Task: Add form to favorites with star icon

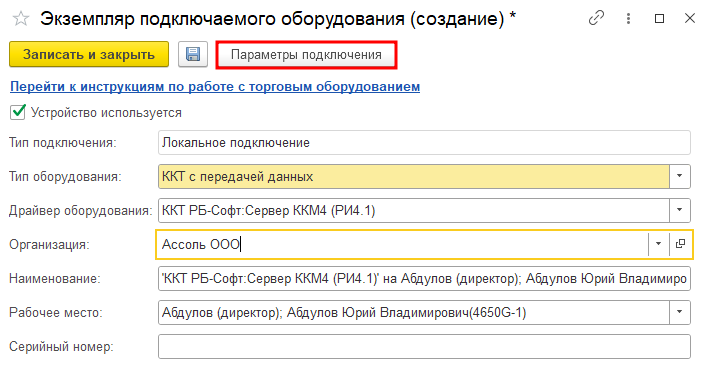Action: [x=21, y=19]
